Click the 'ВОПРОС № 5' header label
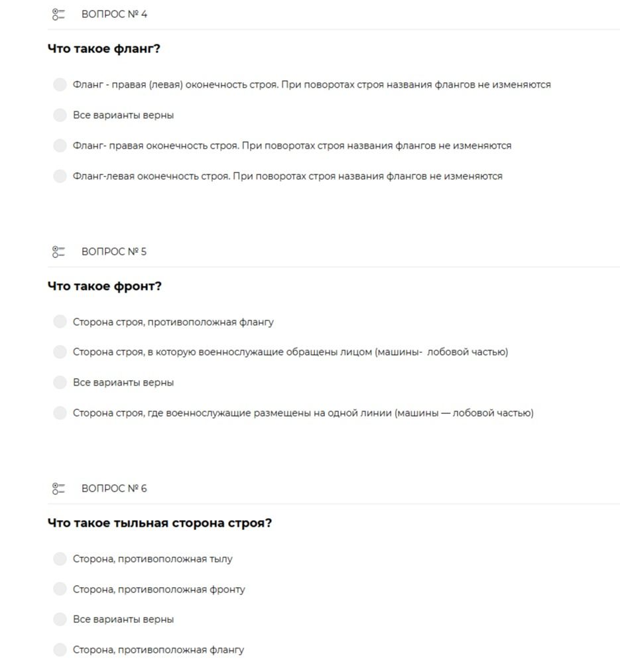Image resolution: width=620 pixels, height=672 pixels. tap(114, 251)
